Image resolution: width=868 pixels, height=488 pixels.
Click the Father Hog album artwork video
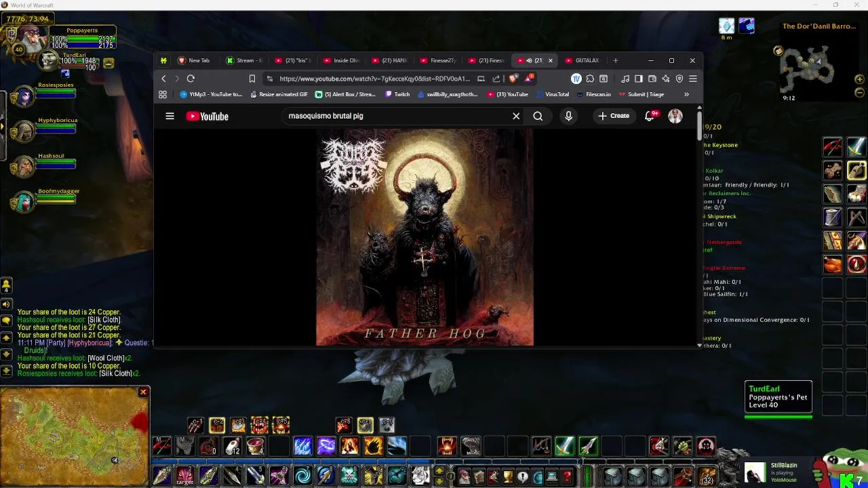point(425,237)
